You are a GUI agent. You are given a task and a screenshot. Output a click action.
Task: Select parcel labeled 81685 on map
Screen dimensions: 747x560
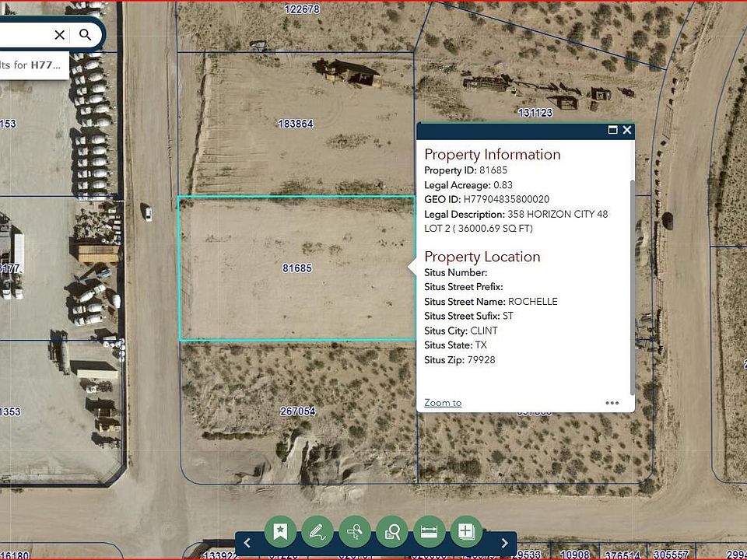[x=297, y=268]
